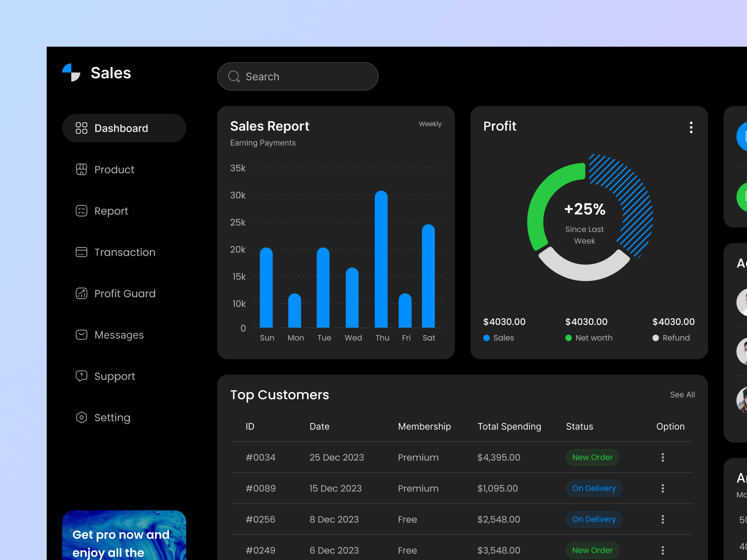Click the search magnifier icon
Screen dimensions: 747x560
[x=233, y=77]
